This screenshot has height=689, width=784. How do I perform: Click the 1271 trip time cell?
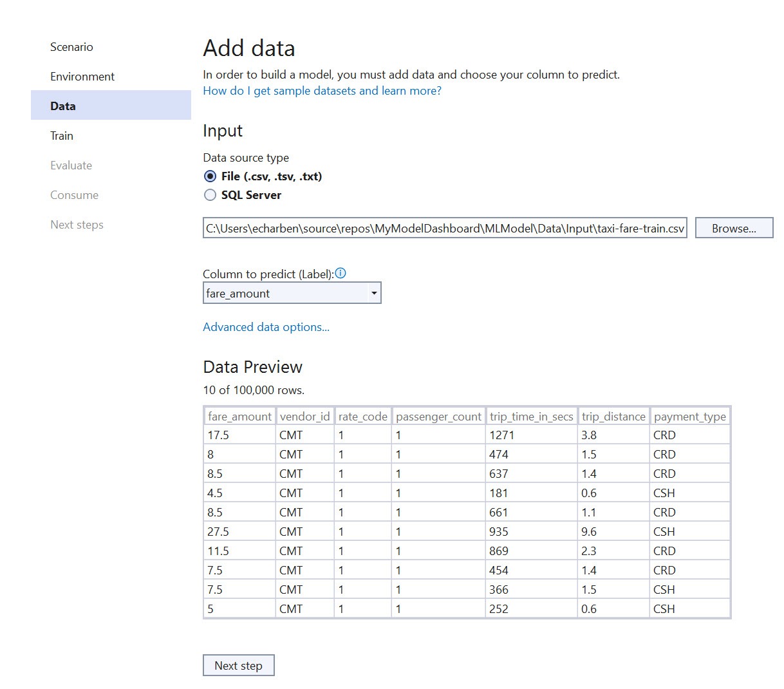(531, 435)
